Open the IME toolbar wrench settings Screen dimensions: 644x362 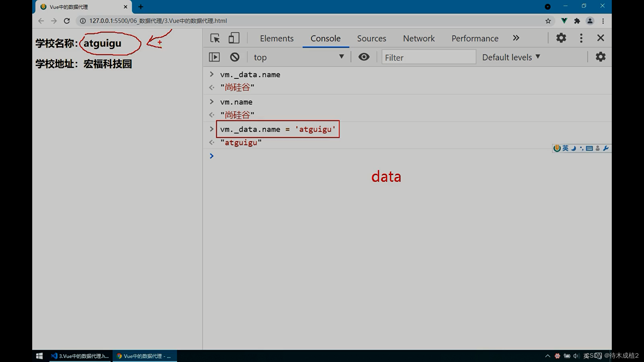tap(606, 148)
